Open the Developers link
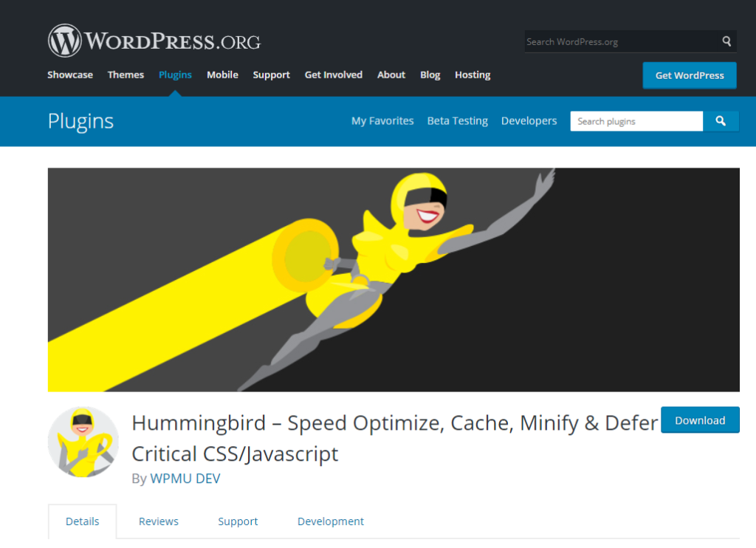 [x=529, y=121]
